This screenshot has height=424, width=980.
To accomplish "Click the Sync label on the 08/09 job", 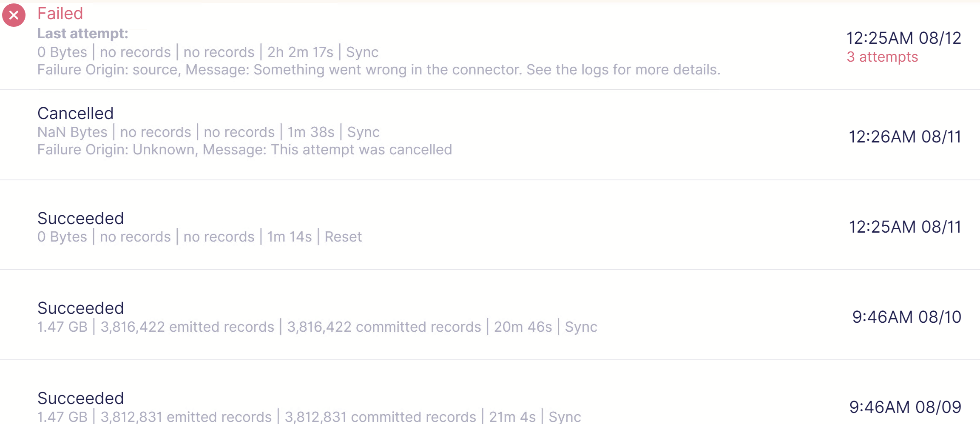I will [565, 417].
